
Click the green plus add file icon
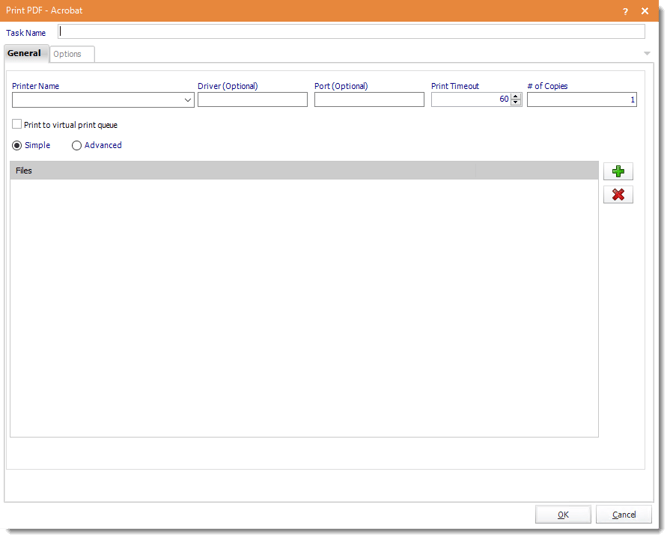(618, 172)
